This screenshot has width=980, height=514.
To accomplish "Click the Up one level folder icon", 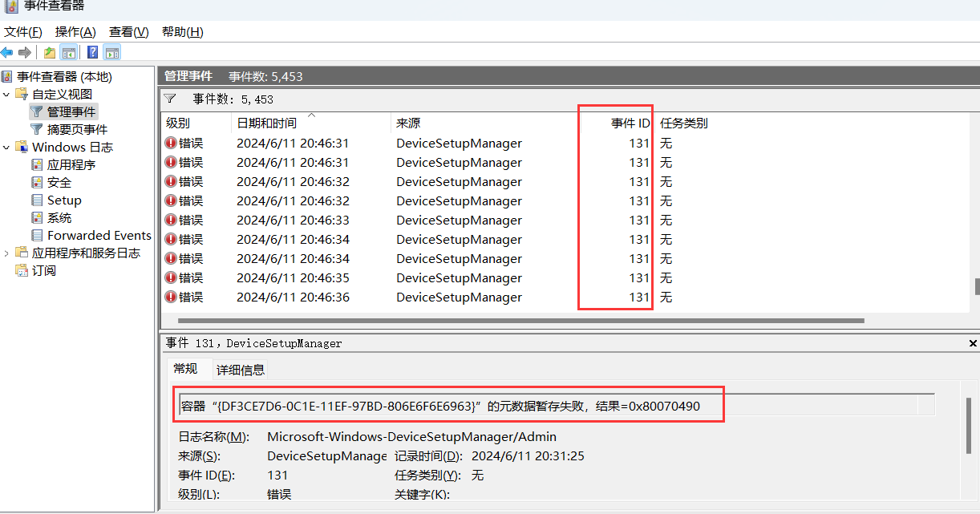I will [50, 53].
